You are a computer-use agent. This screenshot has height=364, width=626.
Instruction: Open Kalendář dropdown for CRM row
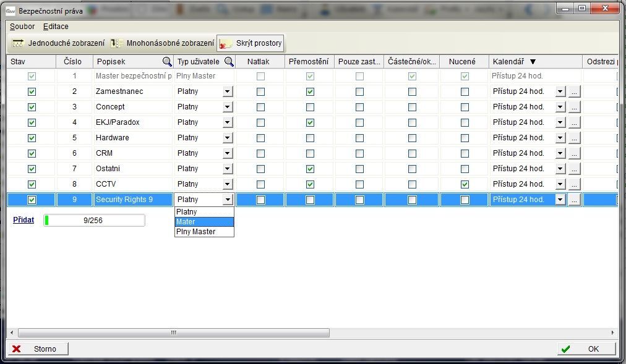point(560,153)
